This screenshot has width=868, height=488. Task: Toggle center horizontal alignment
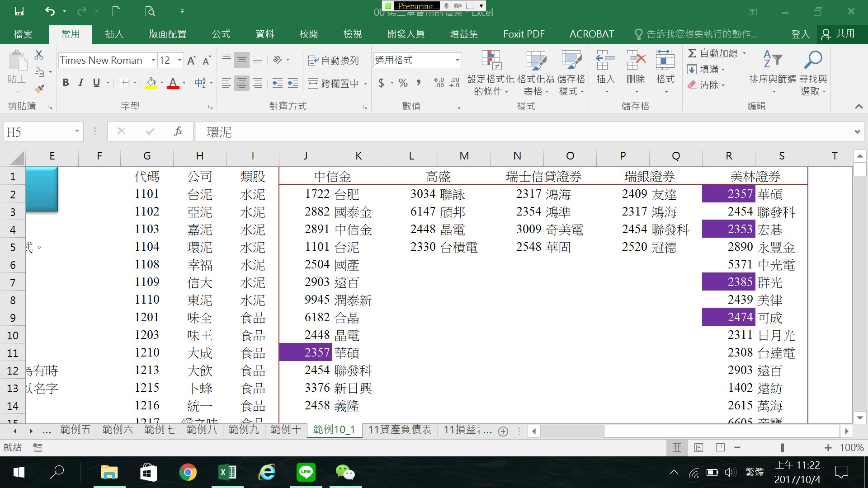(242, 83)
